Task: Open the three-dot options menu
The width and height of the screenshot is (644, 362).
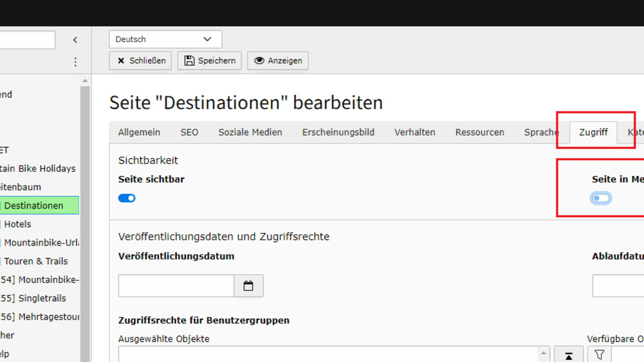Action: coord(75,62)
